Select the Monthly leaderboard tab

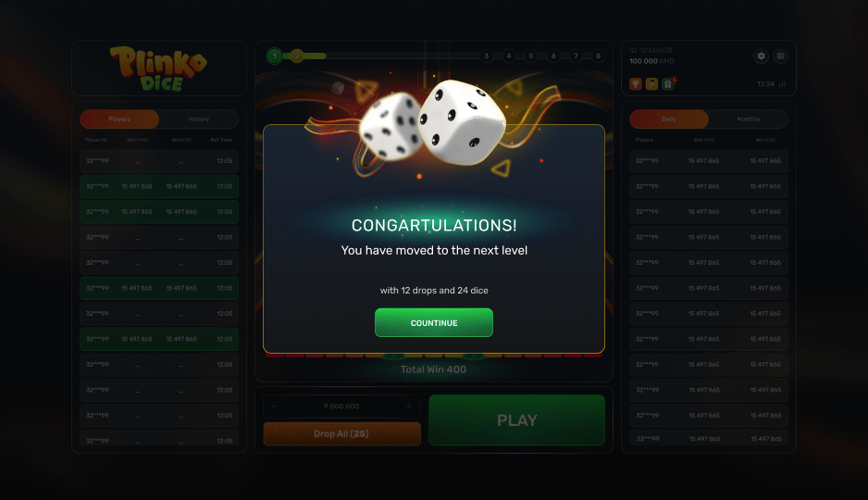pyautogui.click(x=748, y=119)
